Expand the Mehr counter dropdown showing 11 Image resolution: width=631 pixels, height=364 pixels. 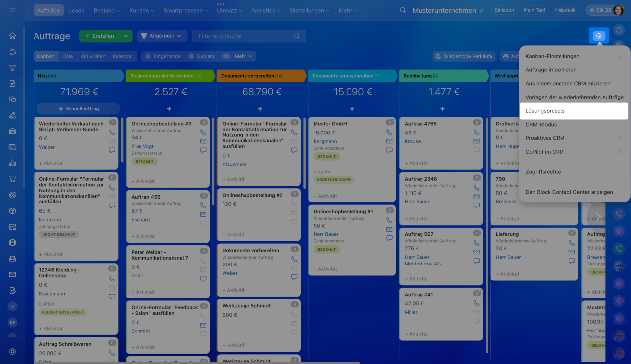point(238,56)
